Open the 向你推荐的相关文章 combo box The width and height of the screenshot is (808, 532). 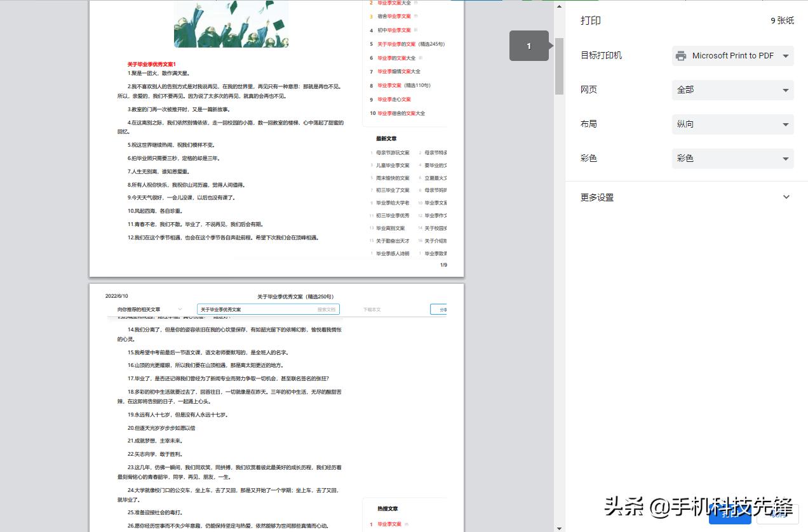point(152,309)
